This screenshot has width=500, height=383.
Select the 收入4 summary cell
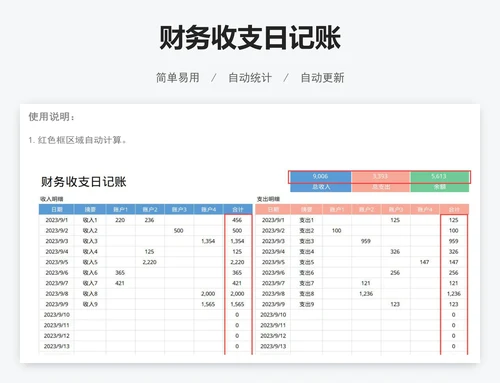click(90, 252)
